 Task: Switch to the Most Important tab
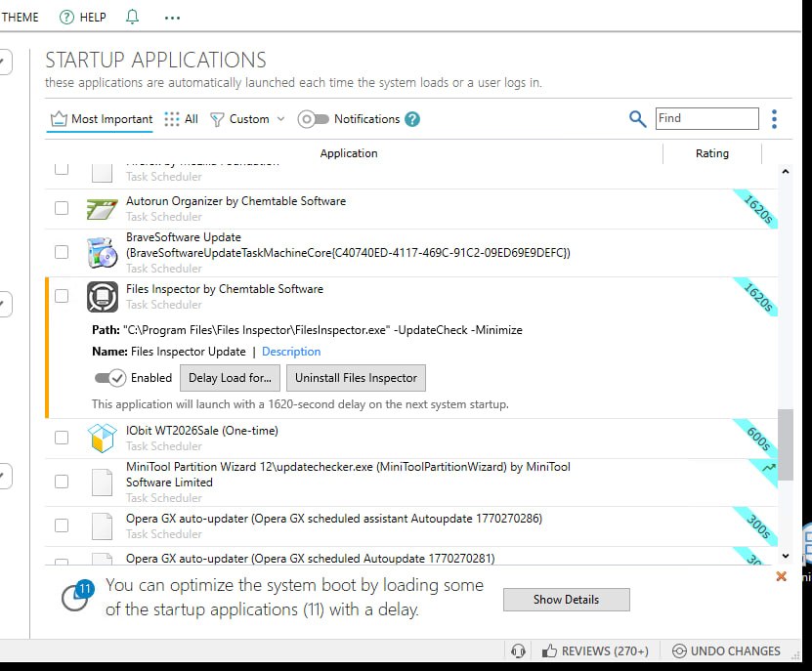coord(101,119)
